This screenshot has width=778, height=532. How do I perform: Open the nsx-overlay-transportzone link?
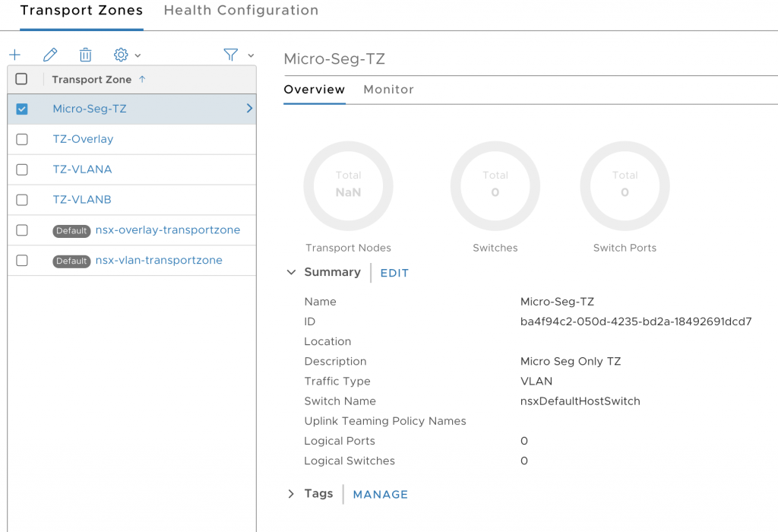[x=168, y=230]
